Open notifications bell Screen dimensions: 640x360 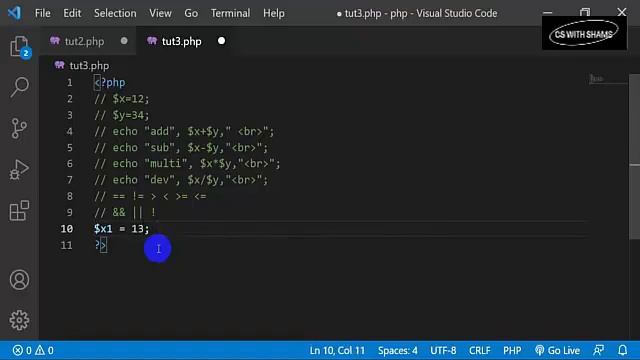click(x=622, y=350)
